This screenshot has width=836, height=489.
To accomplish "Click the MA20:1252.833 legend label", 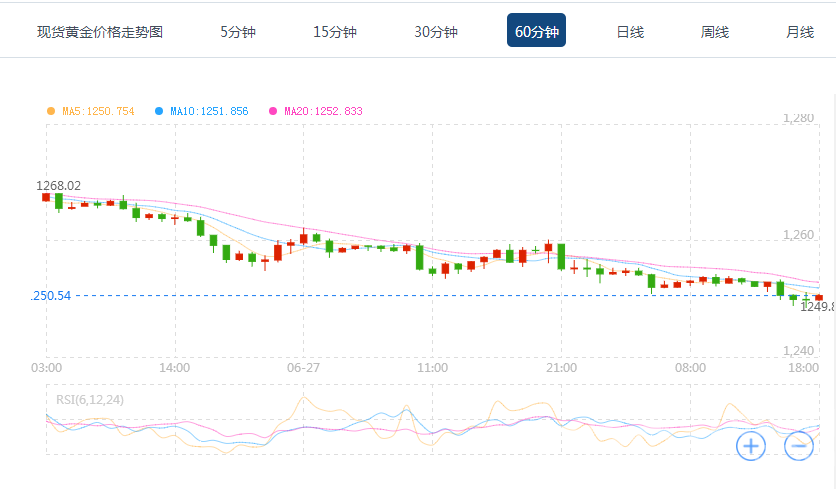I will [x=323, y=111].
